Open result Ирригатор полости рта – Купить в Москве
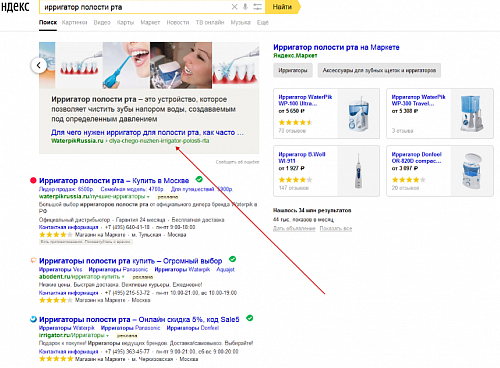500x368 pixels. [114, 181]
